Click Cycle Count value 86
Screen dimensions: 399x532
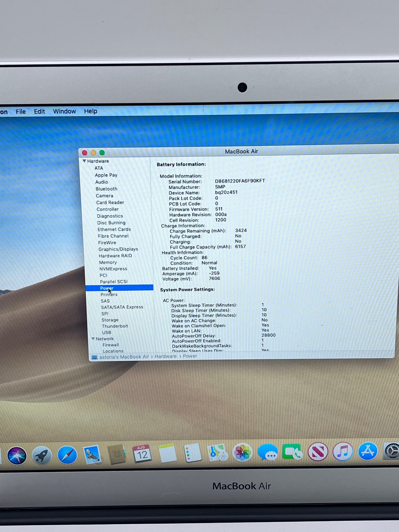click(204, 258)
